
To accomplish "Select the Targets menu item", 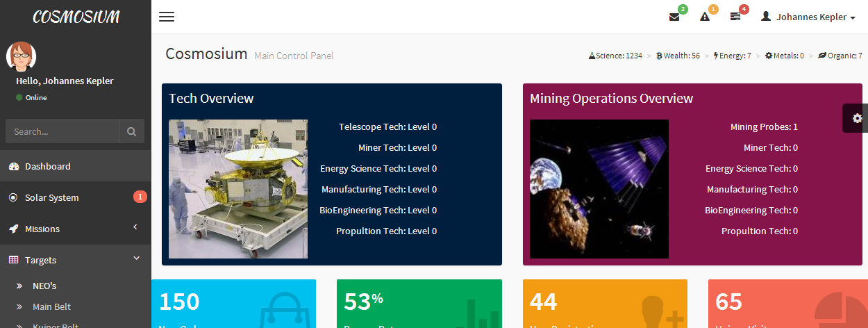I will tap(76, 260).
